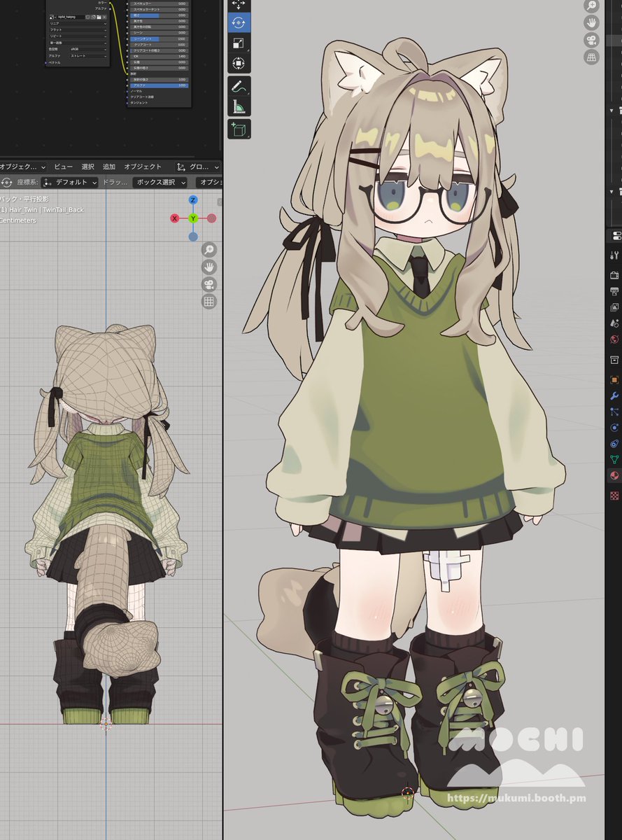Open the 選択 menu
Image resolution: width=622 pixels, height=840 pixels.
(87, 167)
